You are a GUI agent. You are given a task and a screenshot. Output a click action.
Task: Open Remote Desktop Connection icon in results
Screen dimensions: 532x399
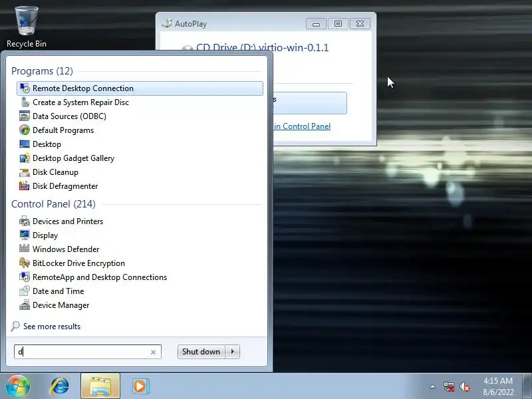[x=25, y=88]
